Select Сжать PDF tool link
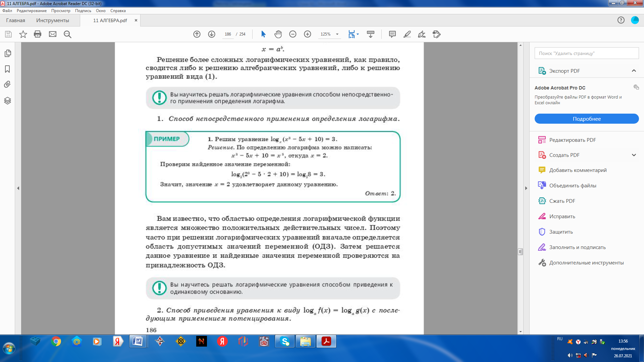 coord(562,201)
